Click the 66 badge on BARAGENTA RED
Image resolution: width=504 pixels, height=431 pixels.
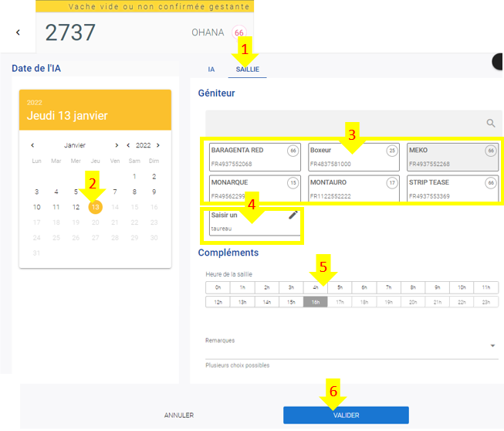click(x=293, y=151)
